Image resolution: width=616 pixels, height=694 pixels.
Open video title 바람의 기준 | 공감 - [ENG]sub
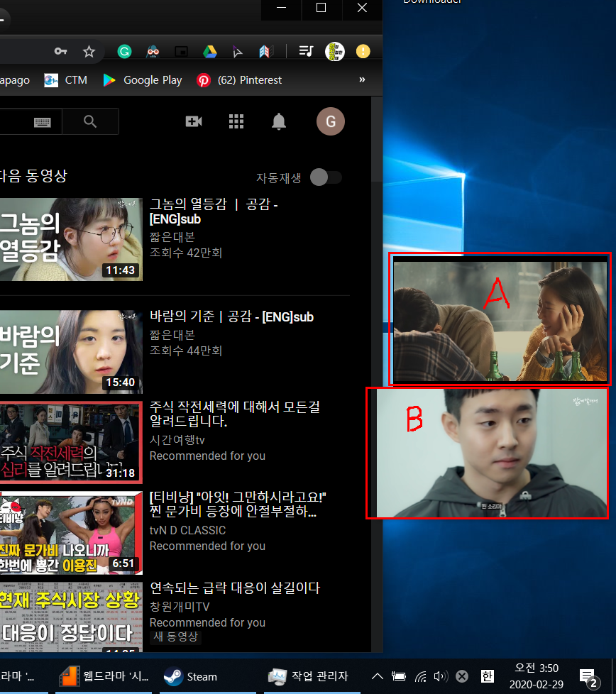pos(231,317)
